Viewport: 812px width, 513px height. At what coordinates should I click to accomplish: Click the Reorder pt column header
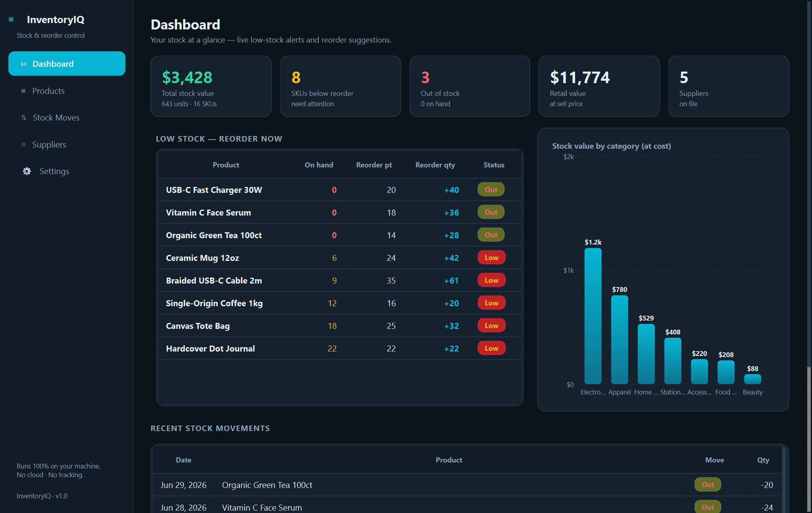pos(374,165)
